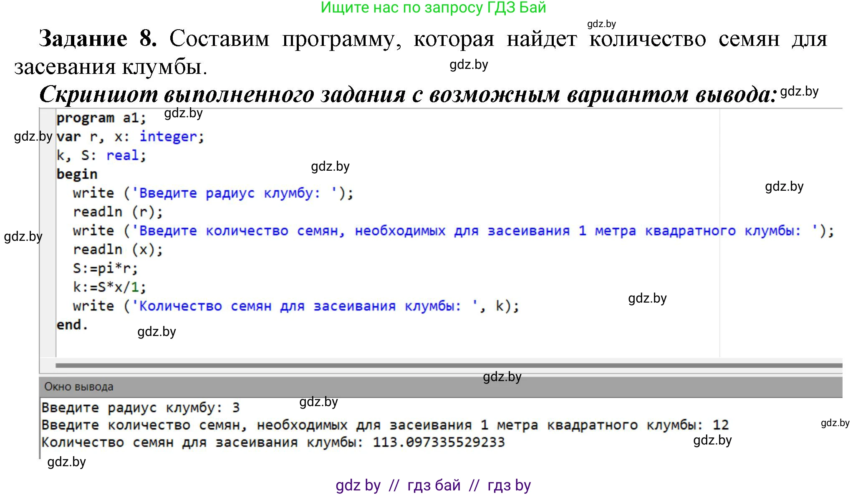Click the write line 'Количество семян для засеивания клумбы'
This screenshot has height=495, width=868.
(296, 306)
